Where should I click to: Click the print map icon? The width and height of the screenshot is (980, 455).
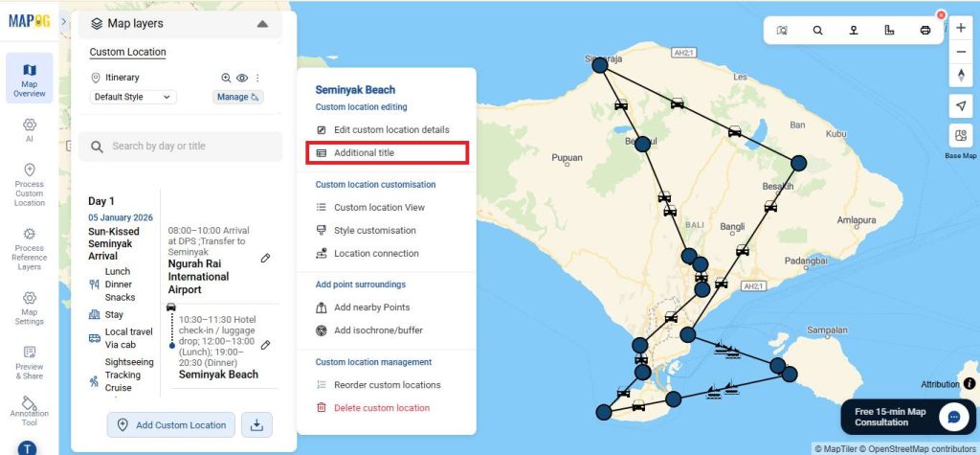(x=925, y=30)
